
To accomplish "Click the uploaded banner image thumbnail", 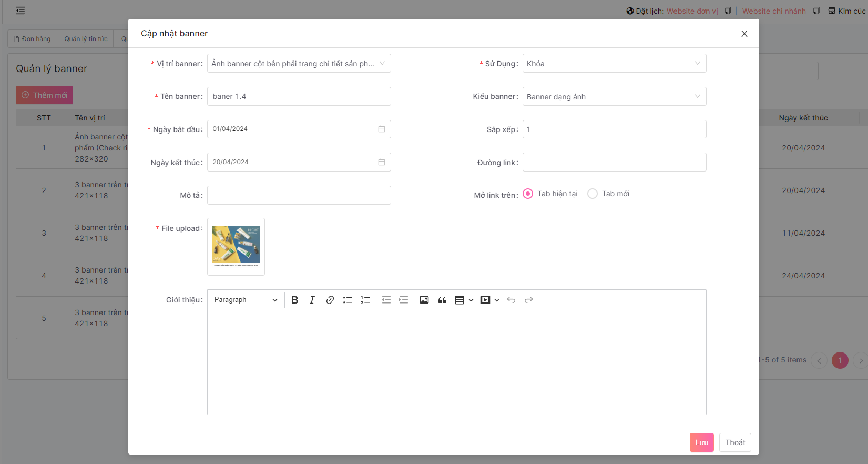I will pyautogui.click(x=236, y=246).
